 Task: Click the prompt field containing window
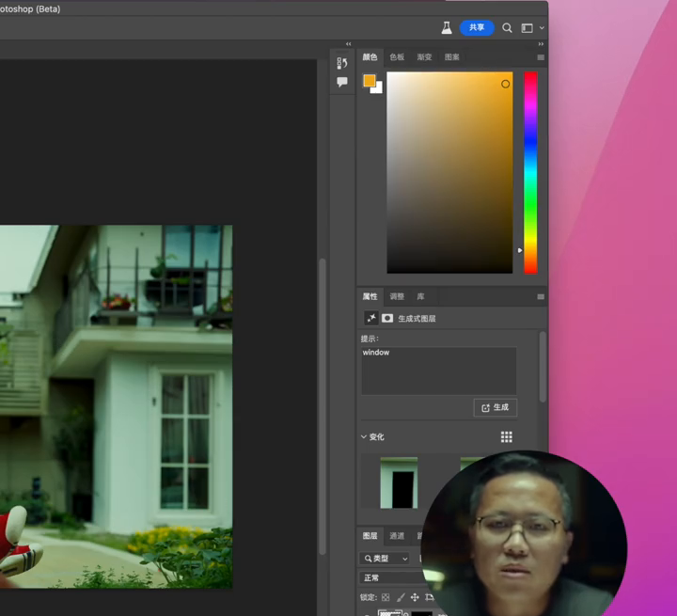click(x=439, y=371)
